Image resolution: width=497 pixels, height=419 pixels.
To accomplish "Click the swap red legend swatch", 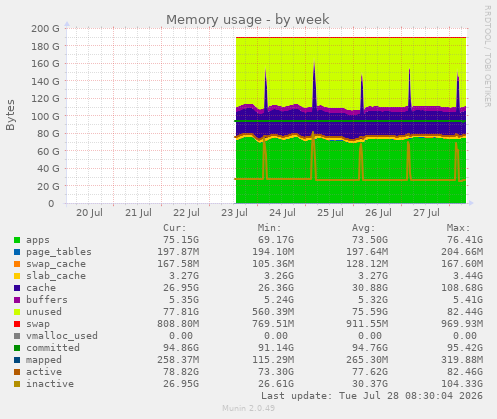I will (x=17, y=324).
